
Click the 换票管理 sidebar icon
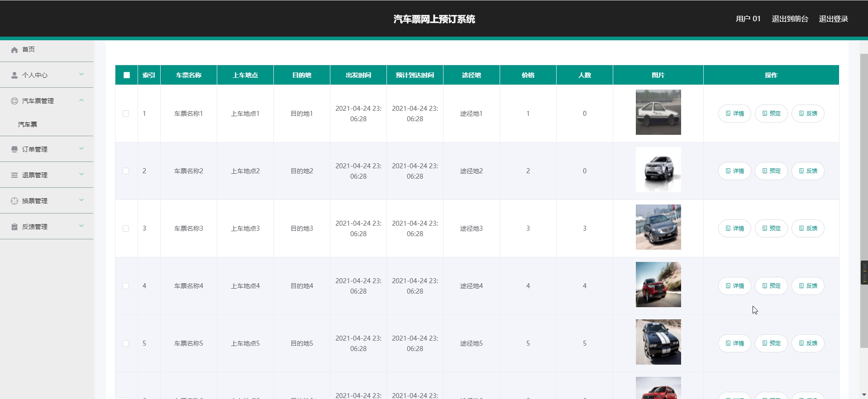pos(14,201)
